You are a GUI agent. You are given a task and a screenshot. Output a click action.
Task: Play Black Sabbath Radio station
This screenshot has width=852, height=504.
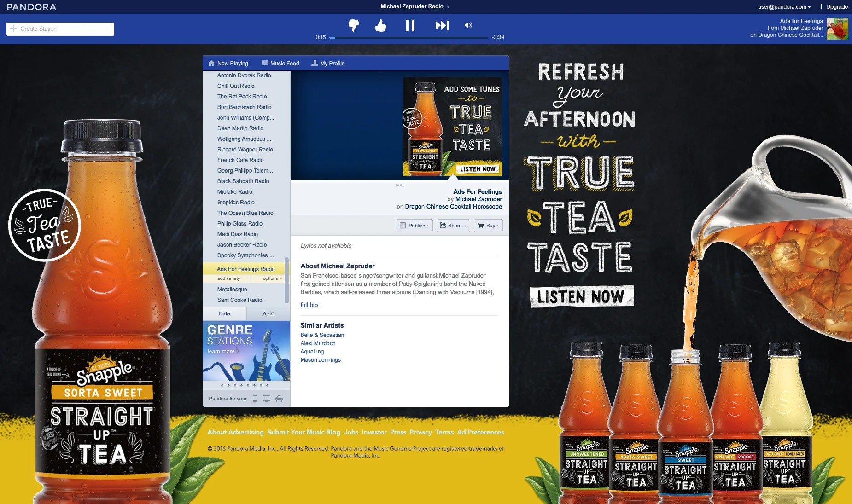[243, 181]
